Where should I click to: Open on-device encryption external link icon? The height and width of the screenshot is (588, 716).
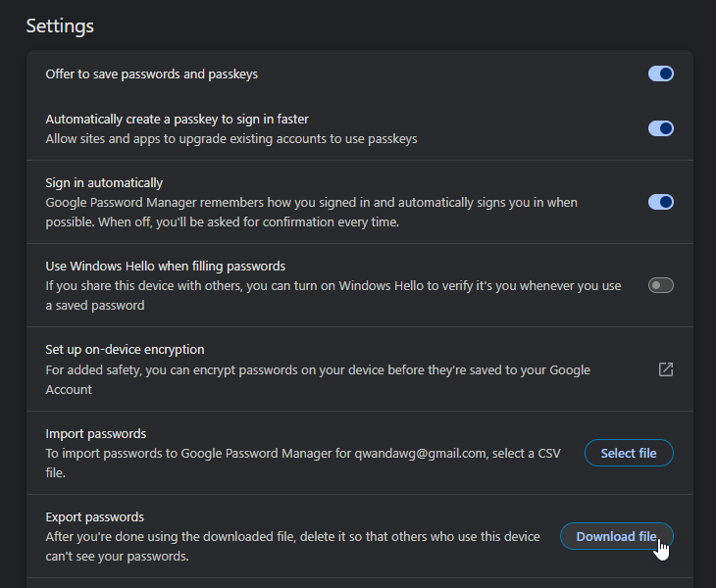tap(665, 369)
